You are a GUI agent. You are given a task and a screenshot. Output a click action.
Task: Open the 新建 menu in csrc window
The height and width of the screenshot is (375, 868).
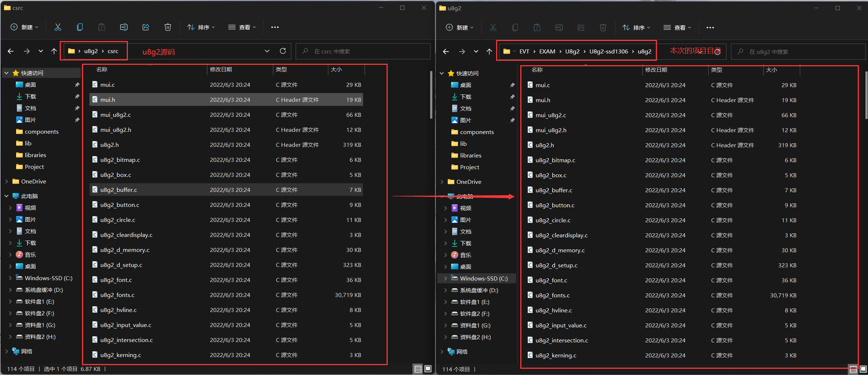[24, 27]
